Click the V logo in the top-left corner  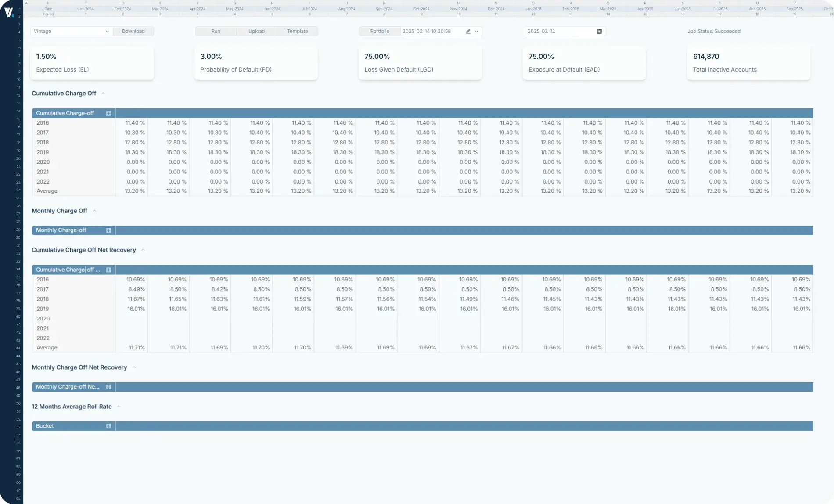click(9, 11)
